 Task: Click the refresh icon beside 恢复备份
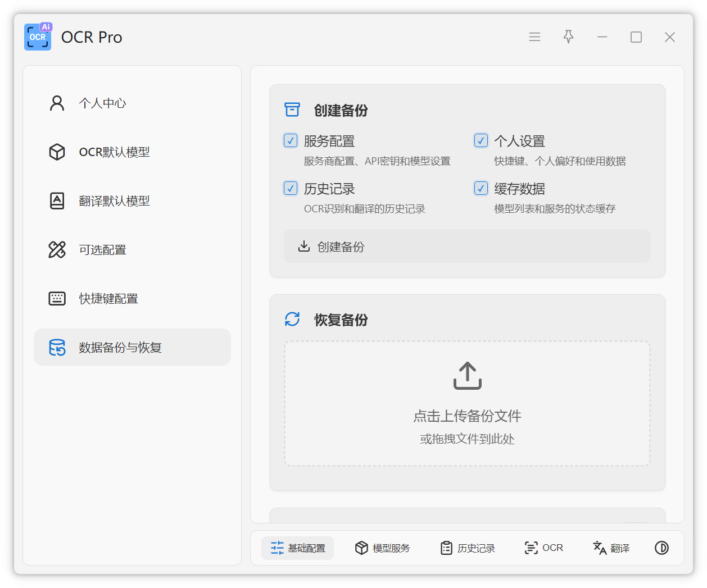(x=292, y=320)
